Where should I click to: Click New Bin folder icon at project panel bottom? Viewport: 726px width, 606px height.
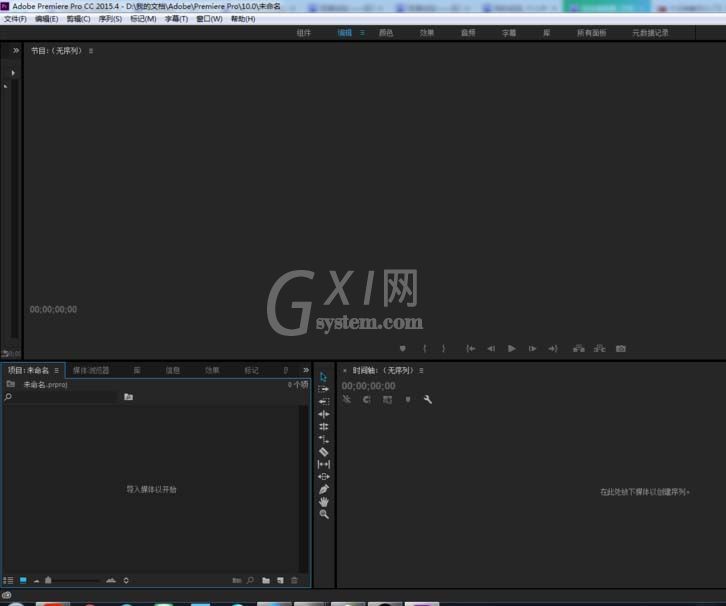coord(266,580)
